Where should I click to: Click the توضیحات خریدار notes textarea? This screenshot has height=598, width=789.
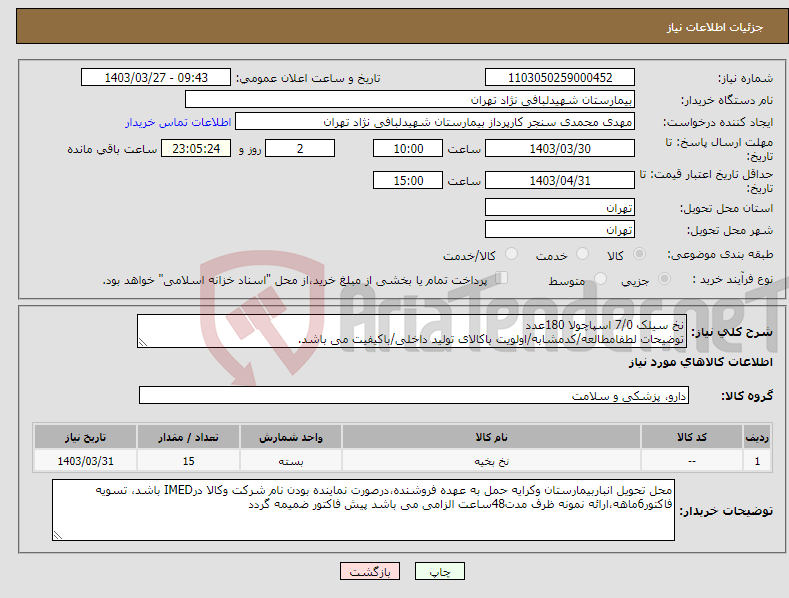tap(363, 510)
